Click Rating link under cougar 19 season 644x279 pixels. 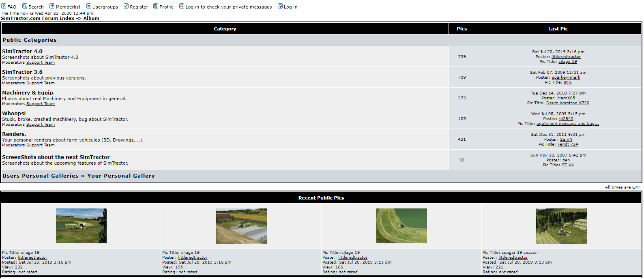pyautogui.click(x=489, y=272)
